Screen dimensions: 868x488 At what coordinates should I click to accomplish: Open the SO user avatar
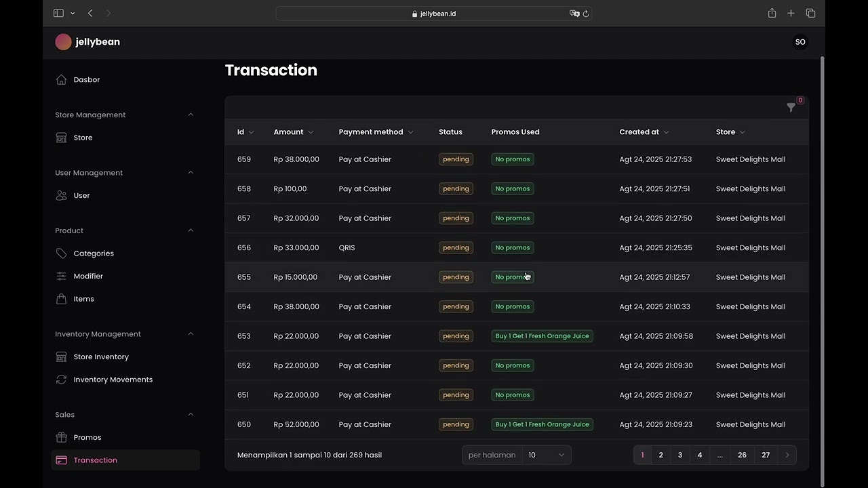800,42
